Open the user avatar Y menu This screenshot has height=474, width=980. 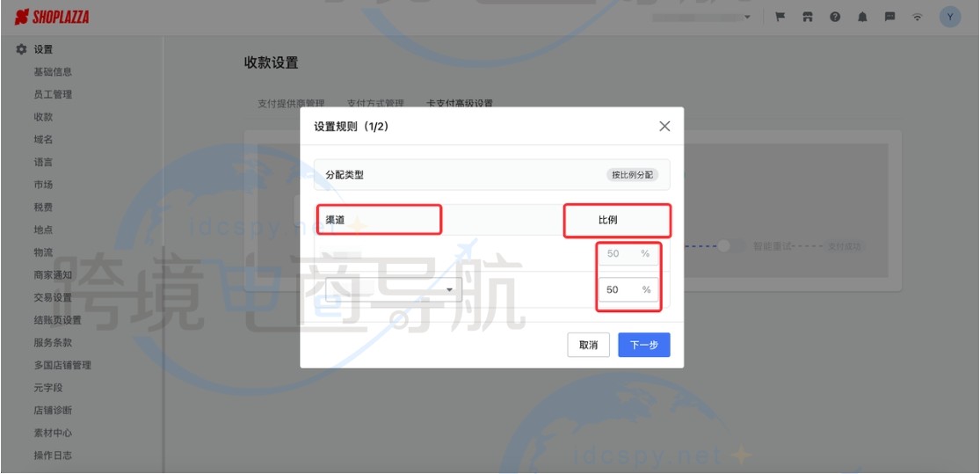(950, 17)
